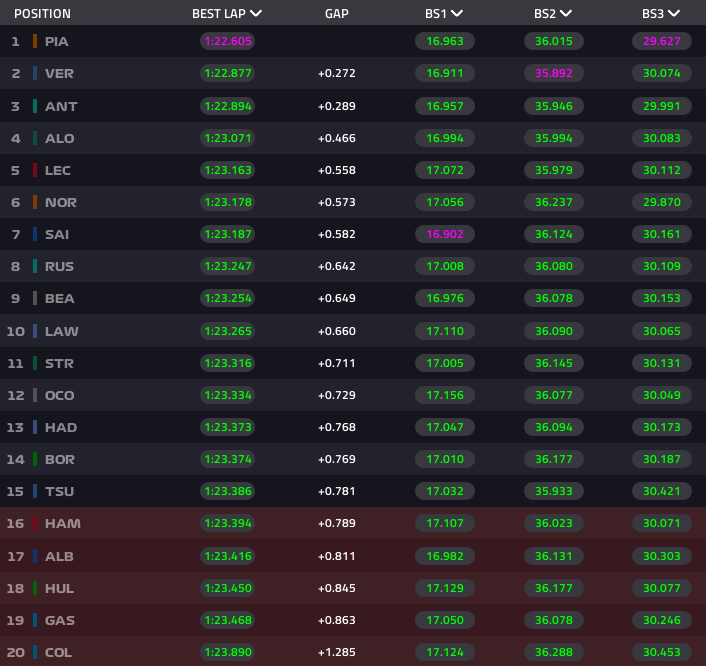Image resolution: width=706 pixels, height=666 pixels.
Task: Click the POSITION column header
Action: click(x=42, y=14)
